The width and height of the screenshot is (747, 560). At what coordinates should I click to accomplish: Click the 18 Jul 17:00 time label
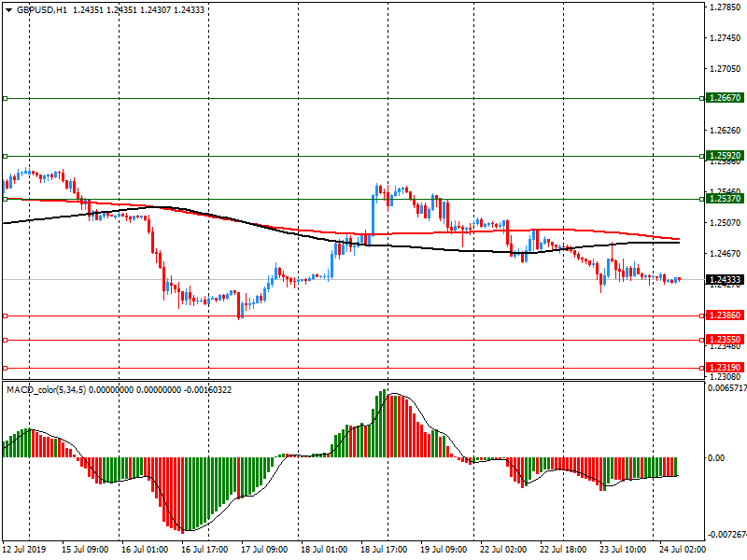click(x=384, y=549)
